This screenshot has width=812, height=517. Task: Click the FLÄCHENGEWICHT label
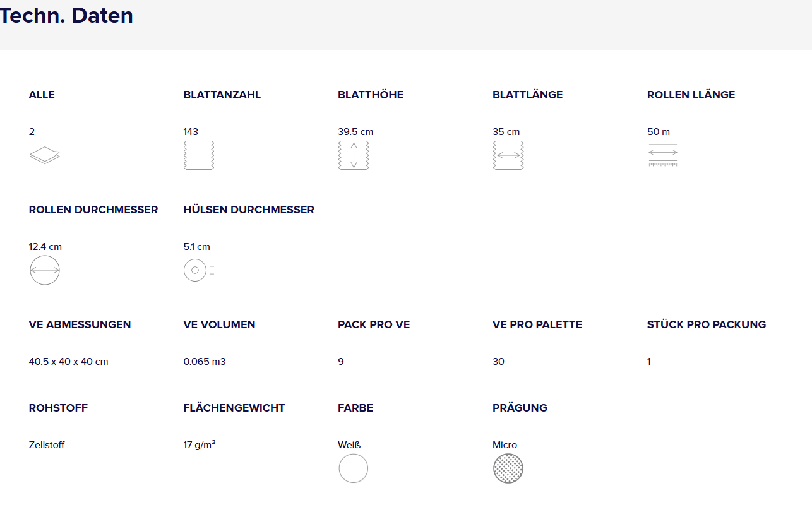pos(234,408)
